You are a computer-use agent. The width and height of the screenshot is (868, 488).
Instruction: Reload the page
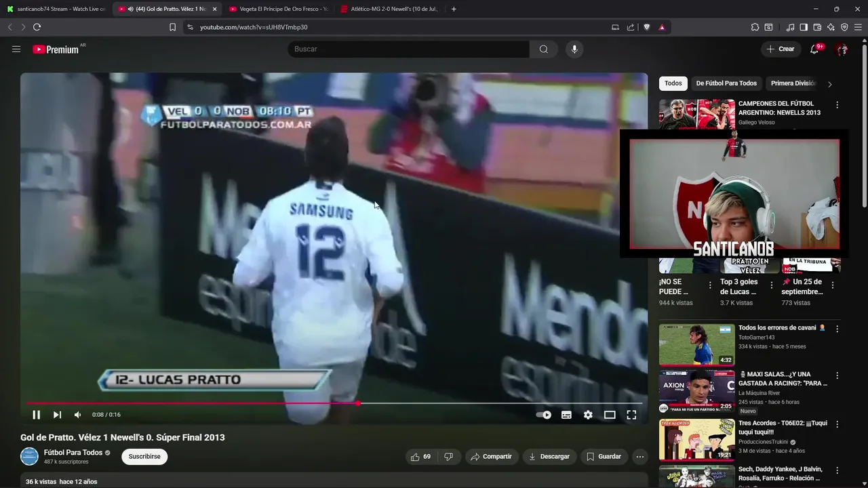(x=37, y=27)
